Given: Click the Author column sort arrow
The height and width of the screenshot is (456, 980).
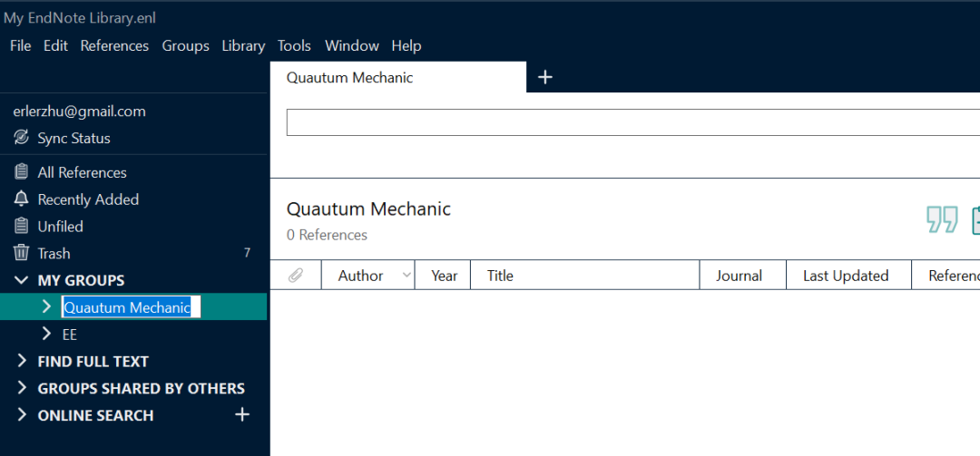Looking at the screenshot, I should (x=407, y=275).
